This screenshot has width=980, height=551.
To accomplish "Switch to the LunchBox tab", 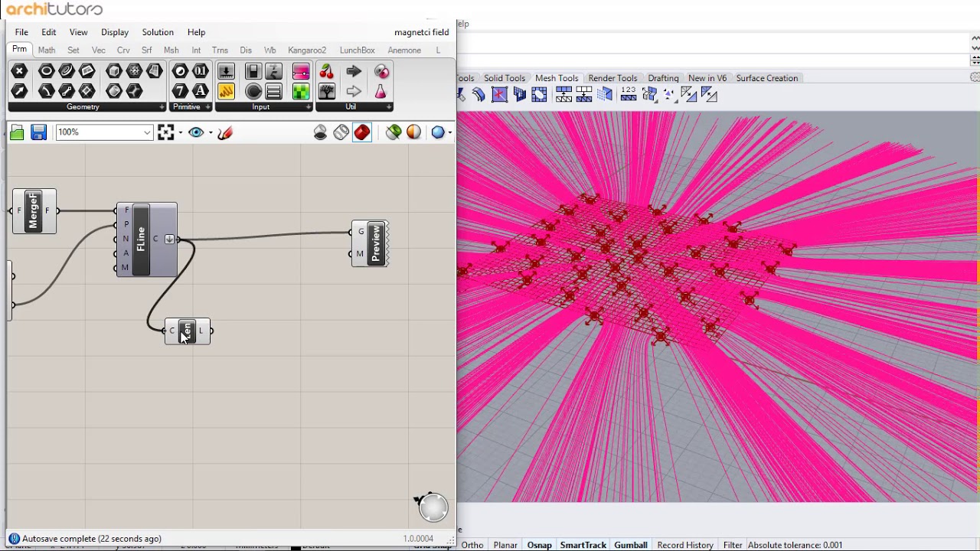I will (x=358, y=51).
